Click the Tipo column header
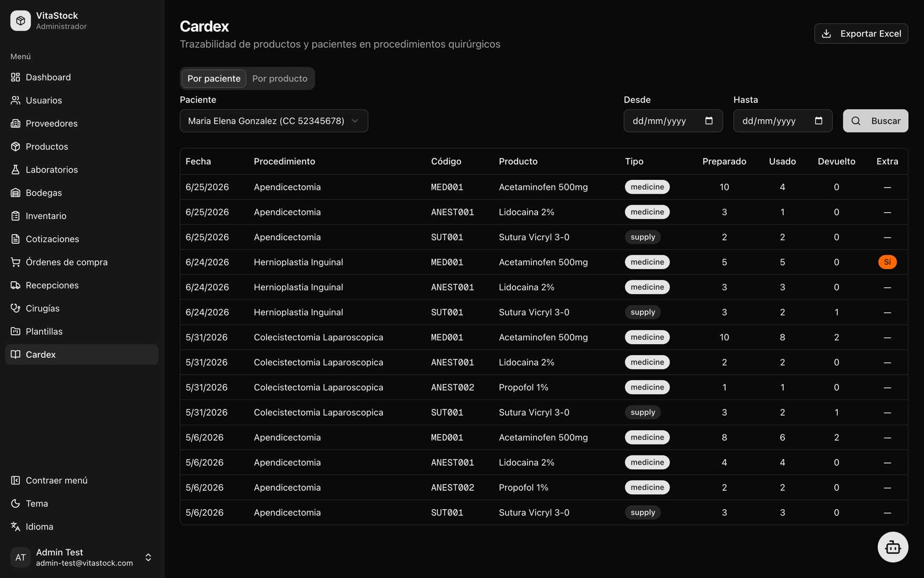This screenshot has width=924, height=578. click(634, 161)
